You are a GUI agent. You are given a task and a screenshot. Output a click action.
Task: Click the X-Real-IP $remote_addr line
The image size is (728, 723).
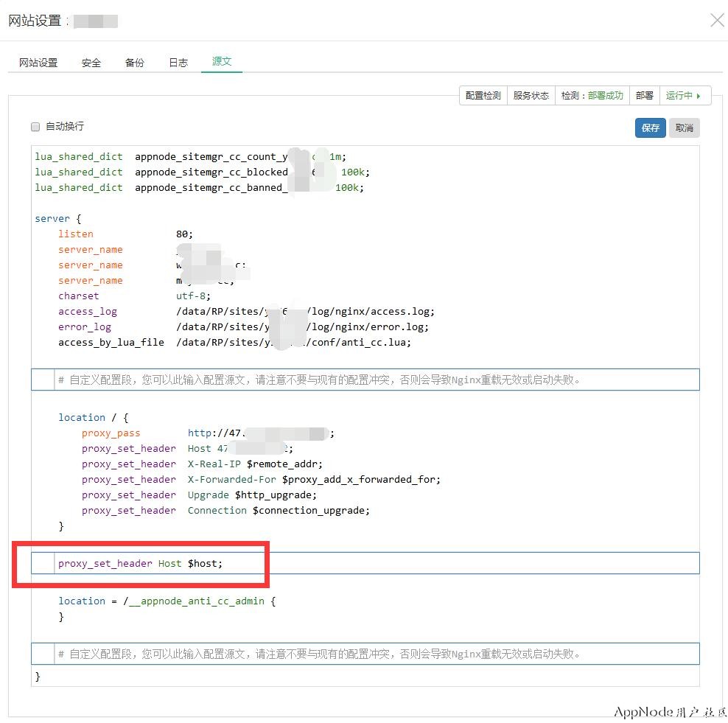point(202,464)
